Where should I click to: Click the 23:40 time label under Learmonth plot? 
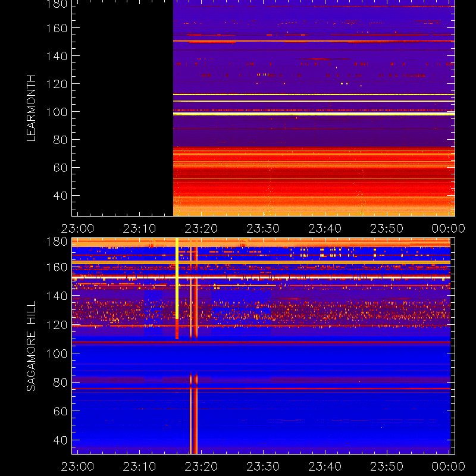tap(325, 228)
